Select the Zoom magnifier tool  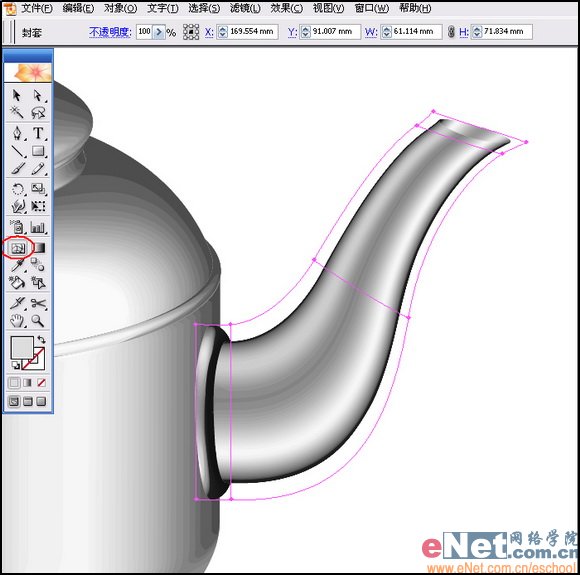(x=38, y=320)
